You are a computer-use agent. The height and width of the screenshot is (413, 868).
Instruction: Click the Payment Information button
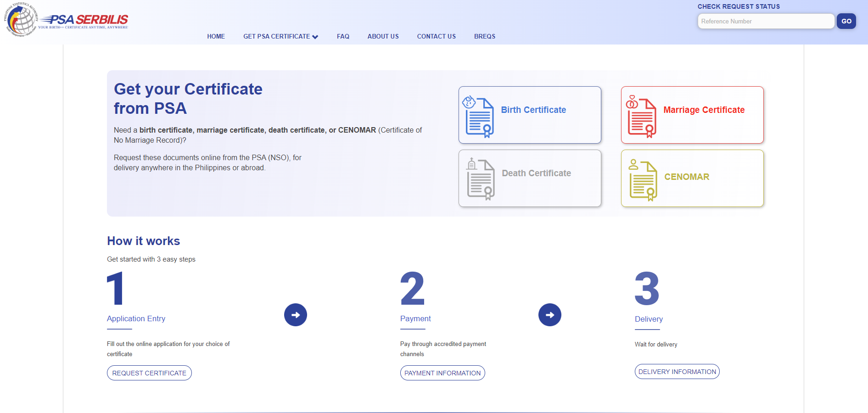pyautogui.click(x=442, y=373)
